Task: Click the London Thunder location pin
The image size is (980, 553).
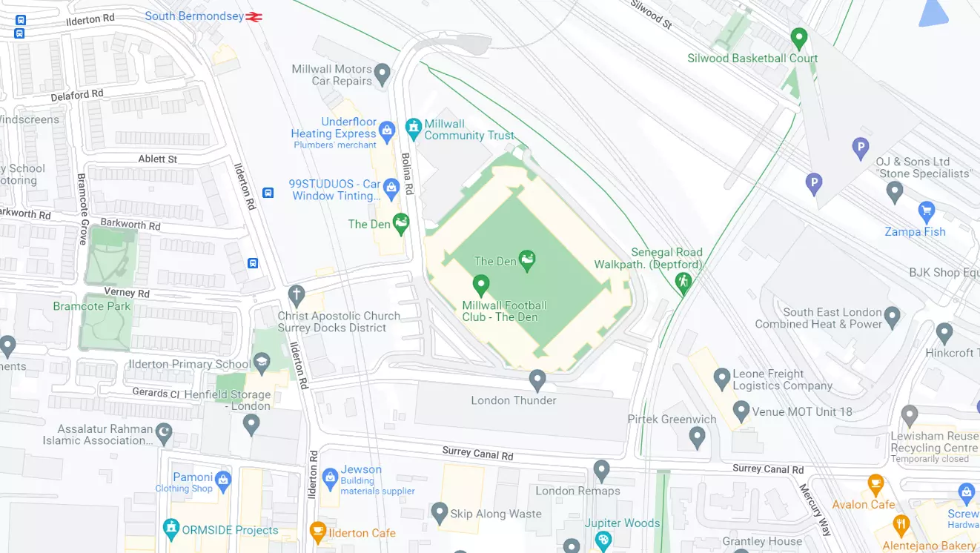Action: click(x=537, y=380)
